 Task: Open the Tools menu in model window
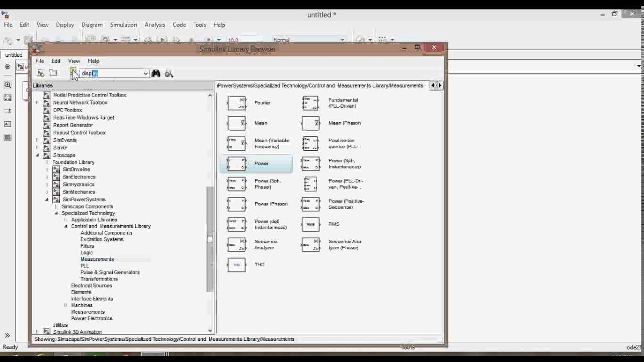[200, 25]
